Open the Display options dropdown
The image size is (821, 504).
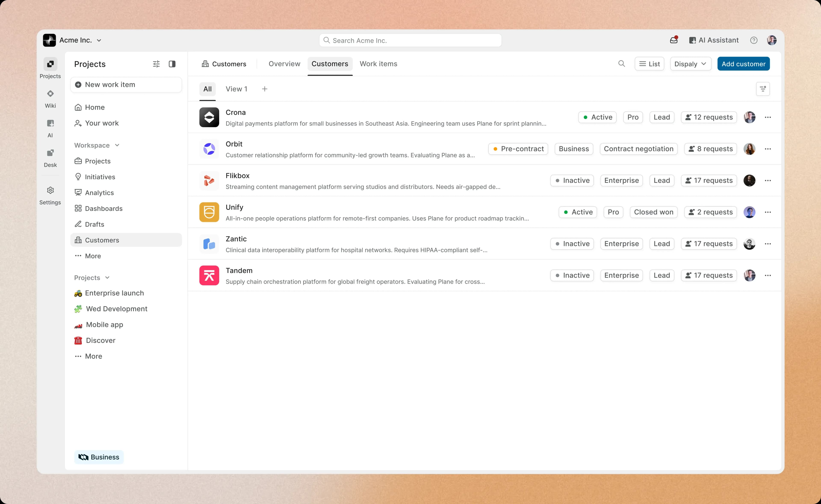tap(690, 64)
